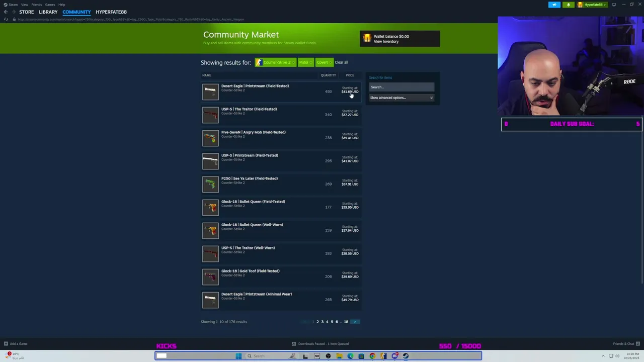Open the Steam notifications bell
The image size is (644, 362).
[569, 5]
